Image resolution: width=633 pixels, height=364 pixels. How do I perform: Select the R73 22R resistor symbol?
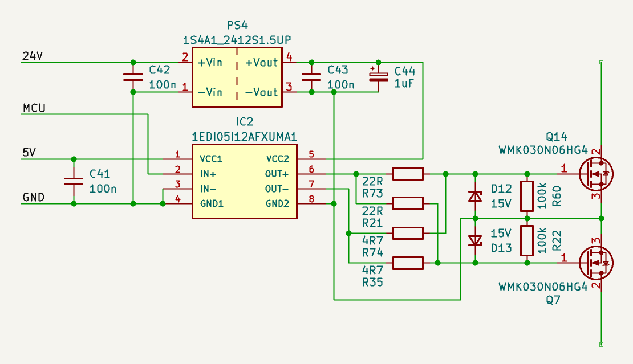tap(407, 173)
